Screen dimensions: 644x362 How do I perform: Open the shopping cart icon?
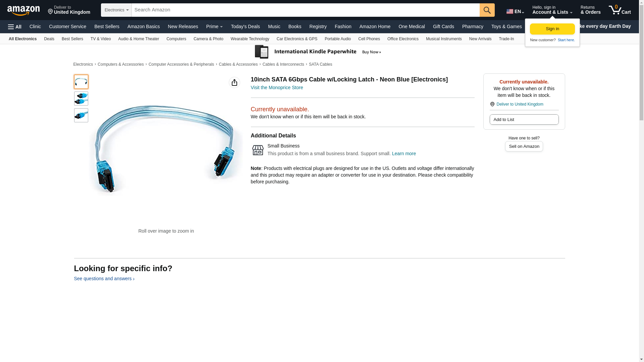pos(620,10)
